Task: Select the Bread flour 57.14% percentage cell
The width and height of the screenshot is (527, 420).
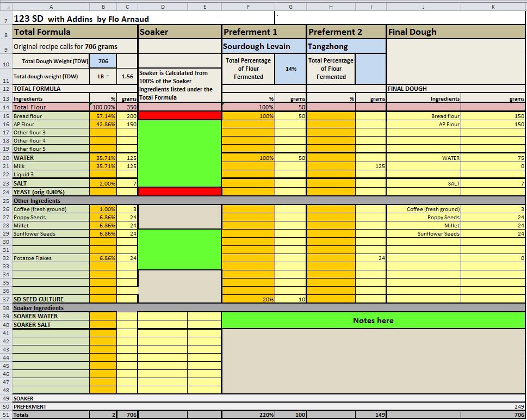Action: tap(103, 116)
